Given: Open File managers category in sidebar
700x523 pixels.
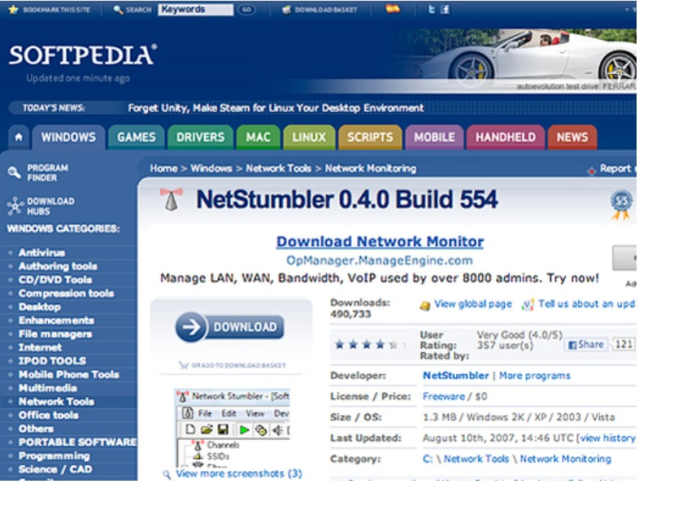Looking at the screenshot, I should [x=55, y=334].
